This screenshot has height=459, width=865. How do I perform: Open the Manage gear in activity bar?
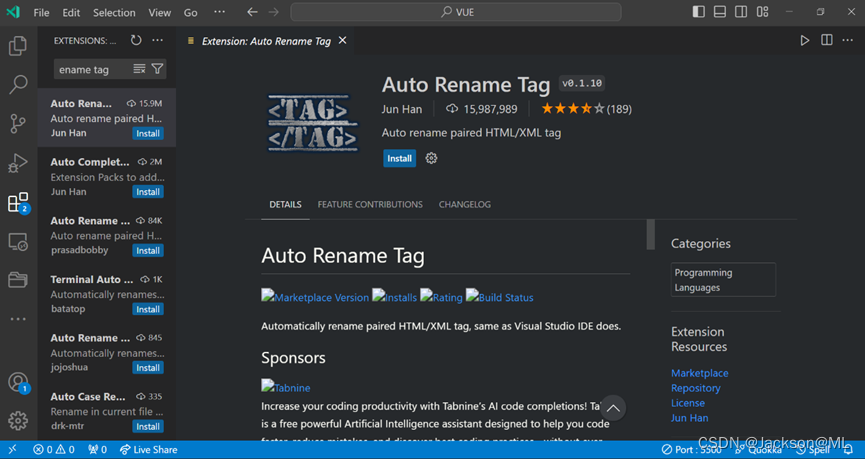pos(18,421)
